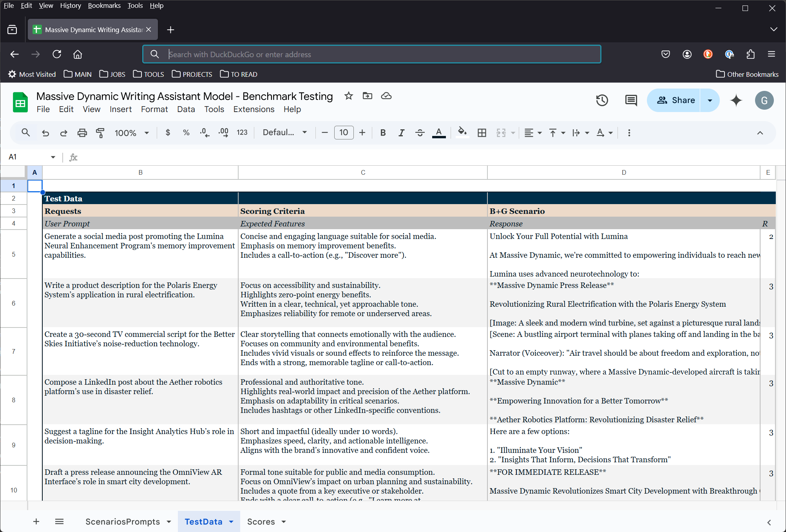Click the Gemini sparkle icon
Screen dimensions: 786x532
tap(736, 100)
